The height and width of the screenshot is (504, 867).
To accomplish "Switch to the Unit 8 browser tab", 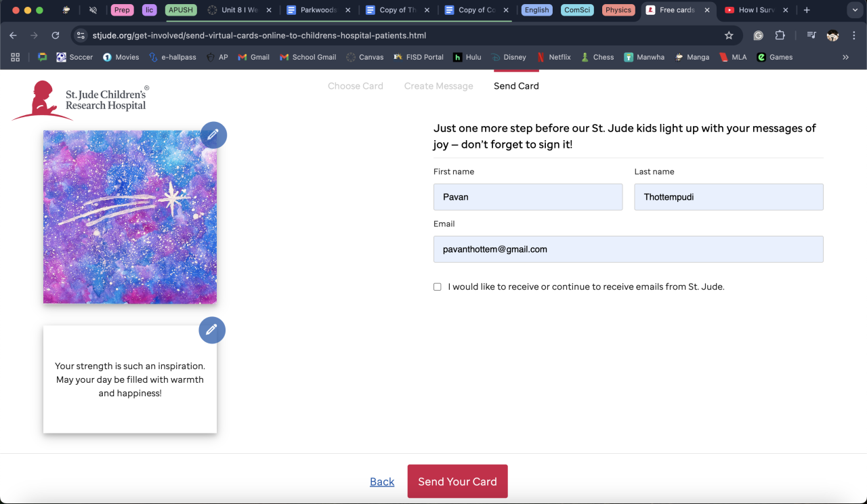I will (238, 10).
